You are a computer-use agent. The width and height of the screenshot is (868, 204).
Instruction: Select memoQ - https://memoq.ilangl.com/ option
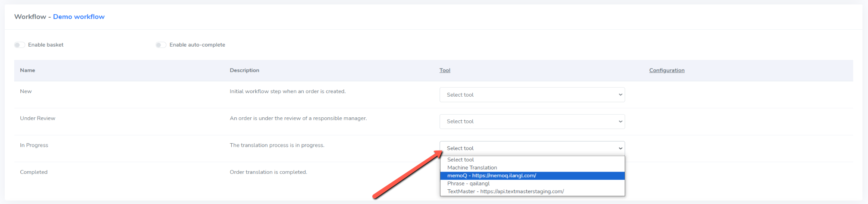pos(532,176)
